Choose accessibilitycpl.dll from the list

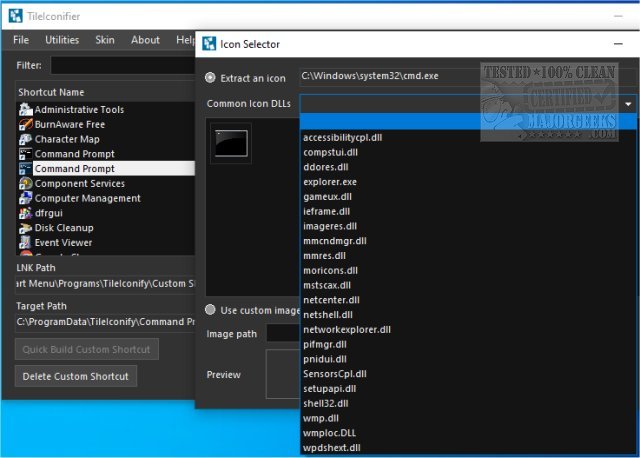[x=469, y=138]
